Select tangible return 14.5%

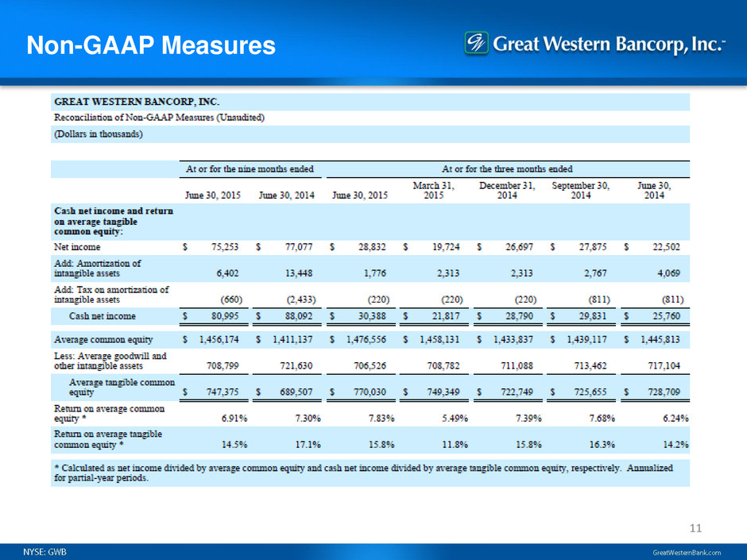click(234, 445)
